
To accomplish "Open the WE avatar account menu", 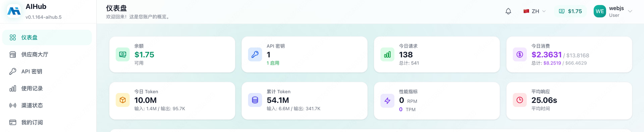I will (600, 11).
